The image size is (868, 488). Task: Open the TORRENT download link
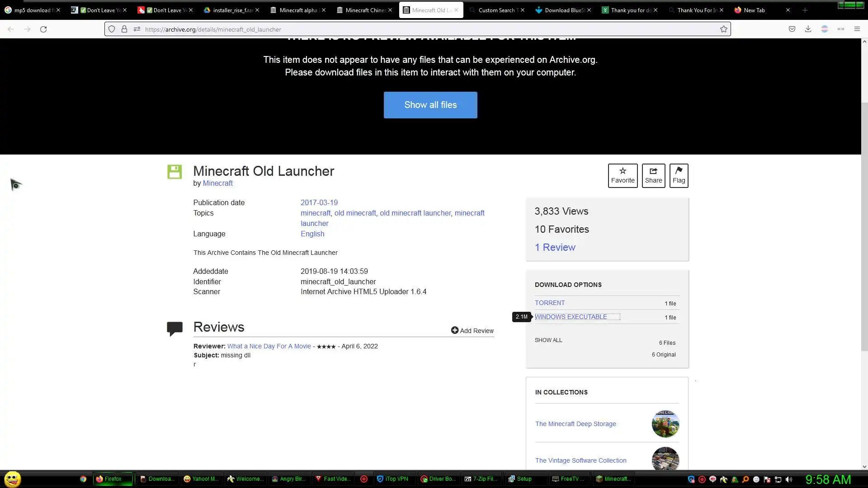pyautogui.click(x=550, y=303)
